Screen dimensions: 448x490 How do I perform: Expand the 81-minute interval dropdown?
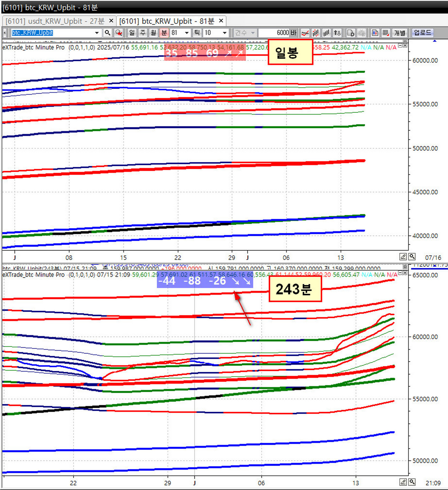[x=186, y=33]
